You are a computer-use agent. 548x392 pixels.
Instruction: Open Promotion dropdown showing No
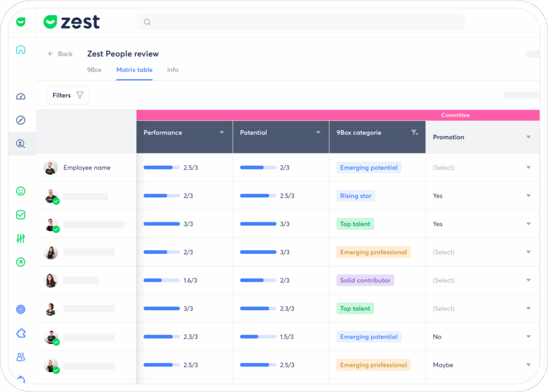tap(482, 337)
